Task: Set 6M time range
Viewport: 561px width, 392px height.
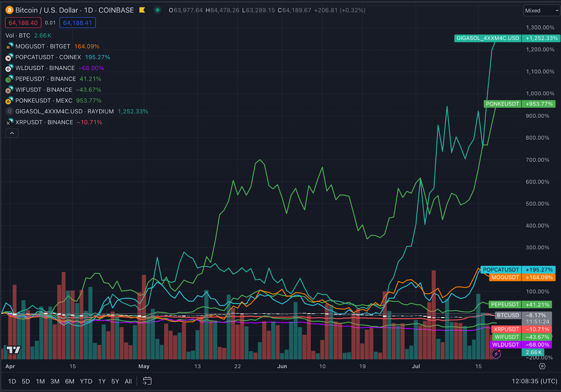Action: [69, 381]
